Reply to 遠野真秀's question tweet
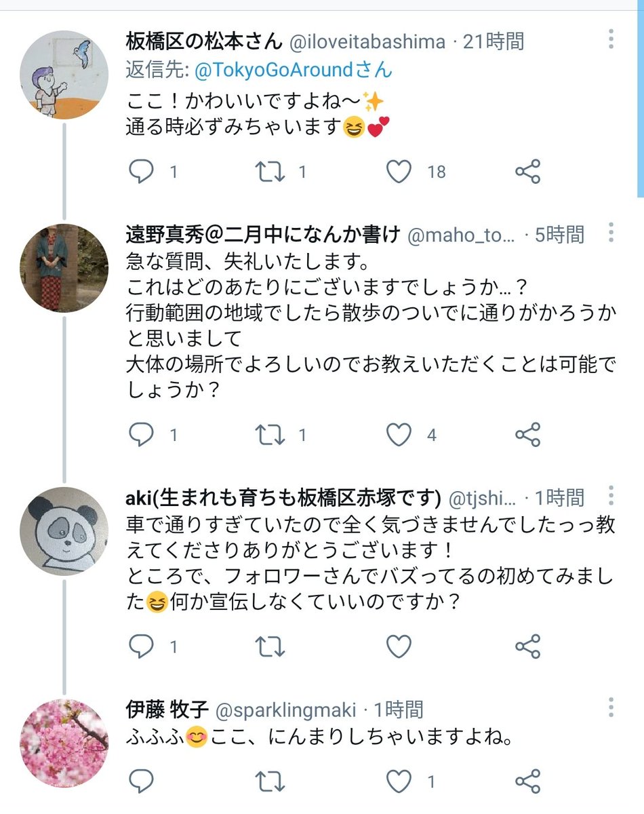Screen dimensions: 644x814 141,434
